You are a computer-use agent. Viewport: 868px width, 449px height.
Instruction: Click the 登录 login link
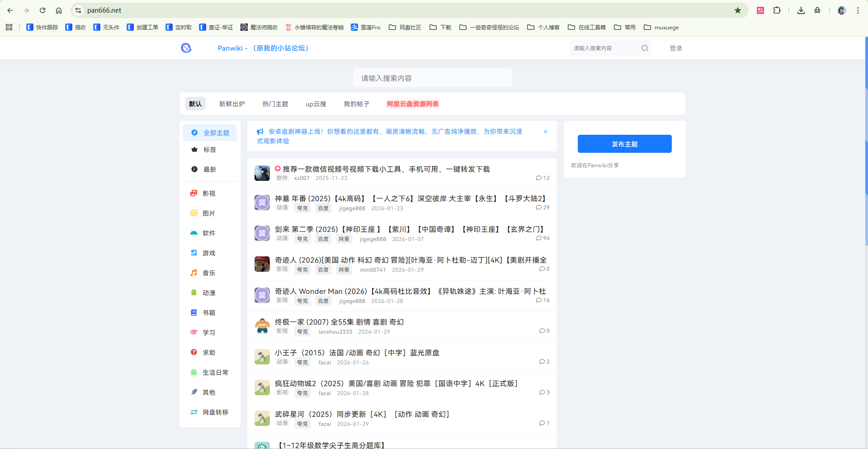676,48
